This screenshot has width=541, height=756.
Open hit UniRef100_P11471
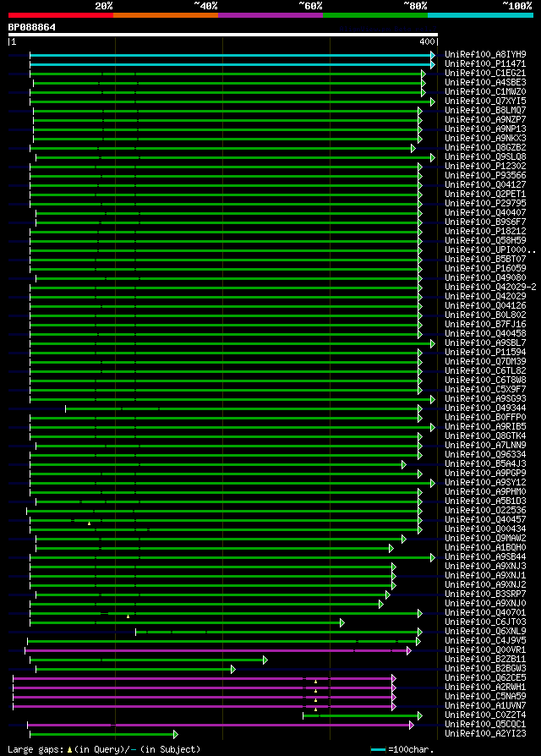[485, 63]
